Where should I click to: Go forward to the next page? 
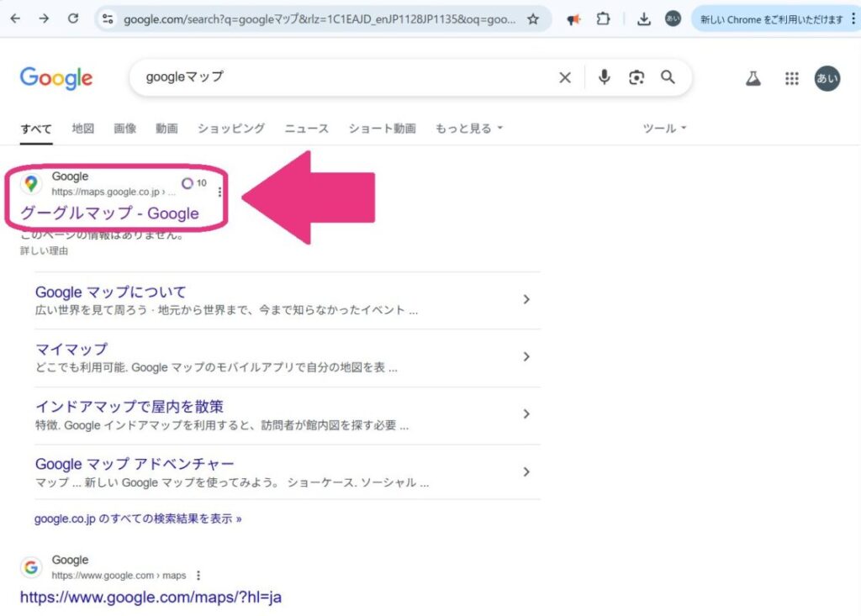click(44, 18)
